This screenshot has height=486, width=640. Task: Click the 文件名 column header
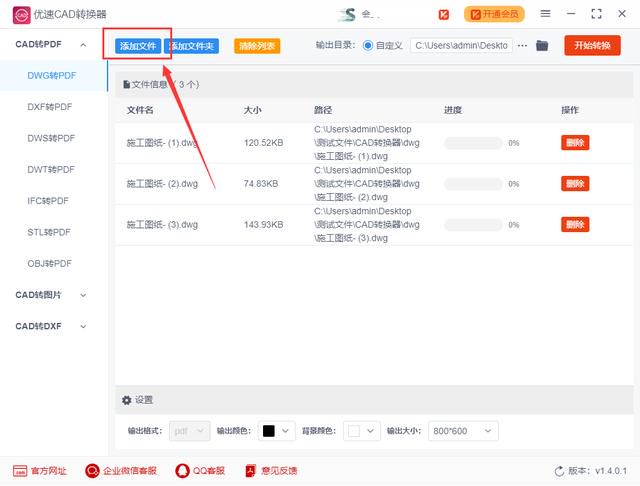click(140, 110)
